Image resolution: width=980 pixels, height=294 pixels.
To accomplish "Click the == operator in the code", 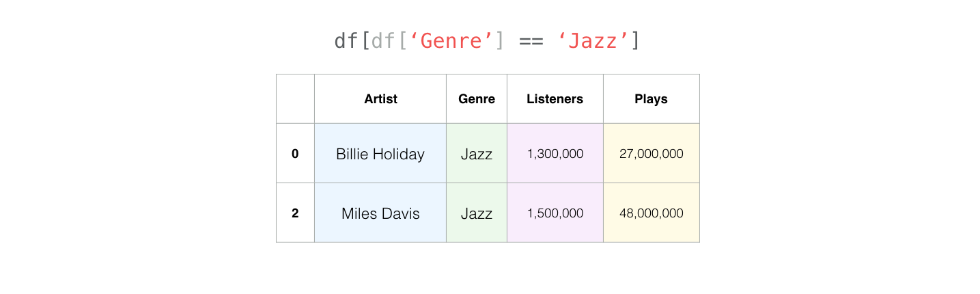I will [531, 42].
